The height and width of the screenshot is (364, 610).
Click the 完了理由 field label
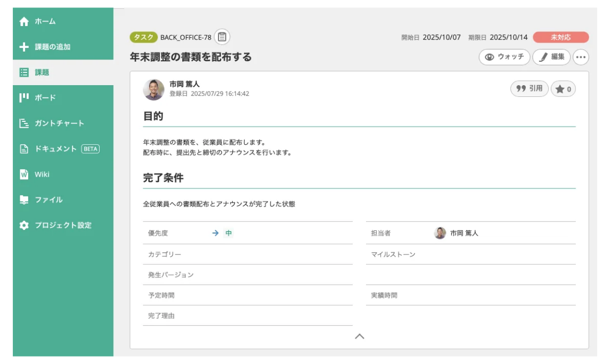pos(161,316)
